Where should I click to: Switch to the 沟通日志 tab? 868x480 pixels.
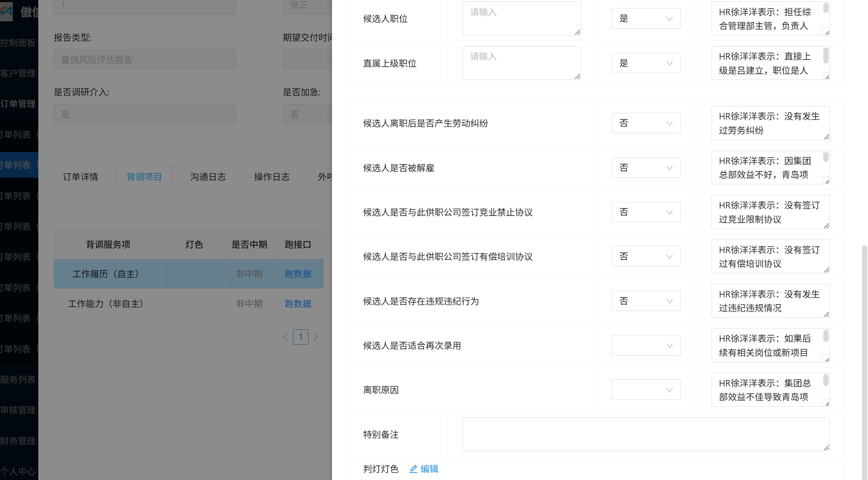(x=208, y=177)
